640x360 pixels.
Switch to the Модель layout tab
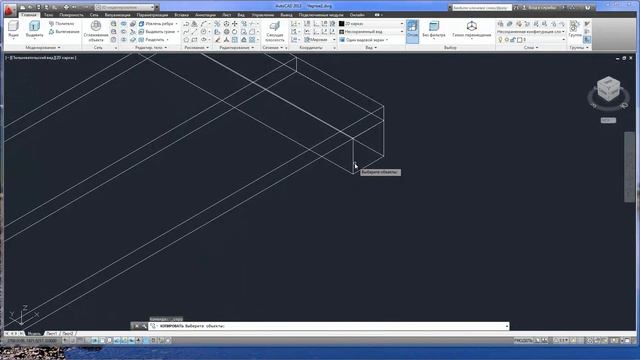(33, 333)
